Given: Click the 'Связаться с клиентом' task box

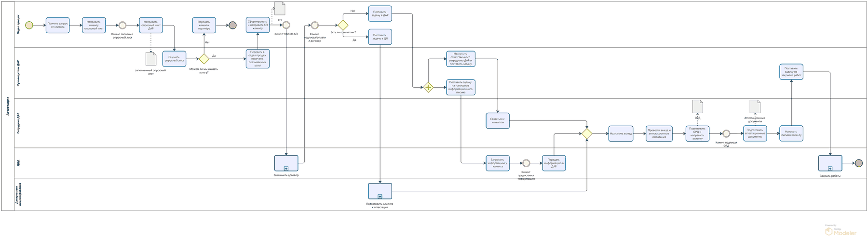Looking at the screenshot, I should pos(498,120).
